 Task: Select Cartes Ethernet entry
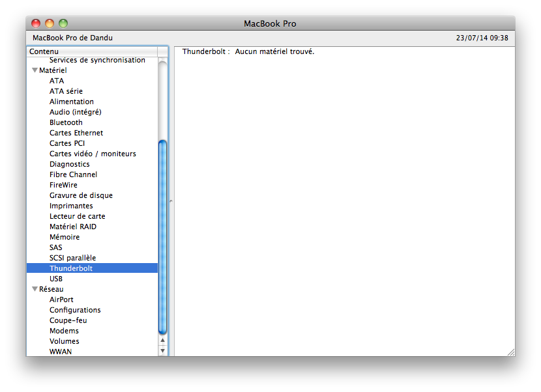[x=76, y=133]
